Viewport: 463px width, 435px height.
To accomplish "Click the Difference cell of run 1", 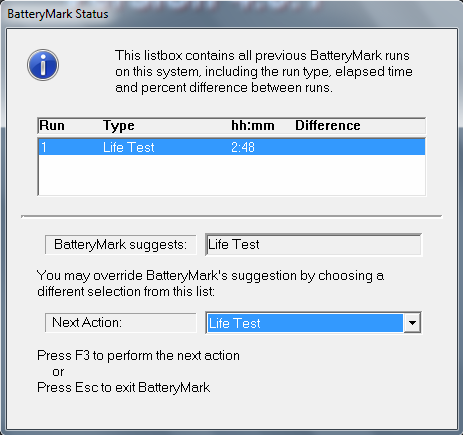I will (359, 147).
